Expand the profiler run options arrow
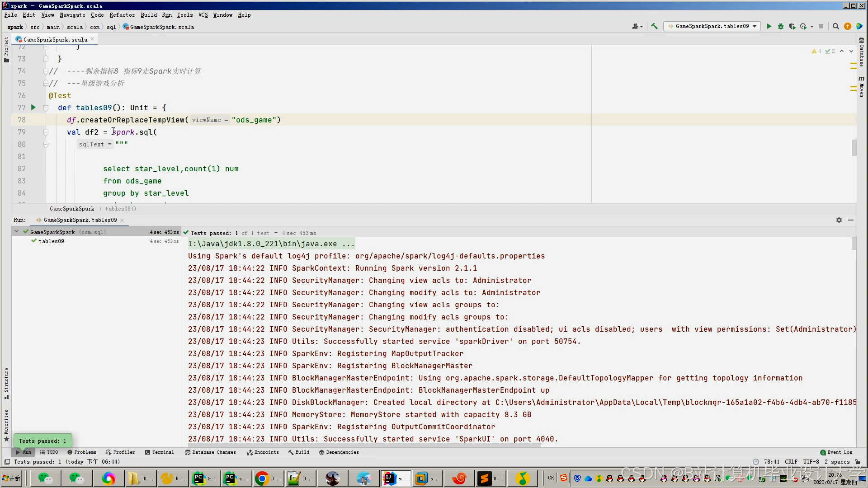The height and width of the screenshot is (488, 868). click(812, 27)
